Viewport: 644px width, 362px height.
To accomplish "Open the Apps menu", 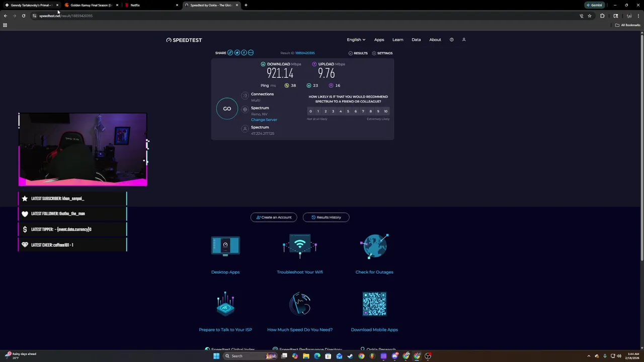I will (x=379, y=40).
